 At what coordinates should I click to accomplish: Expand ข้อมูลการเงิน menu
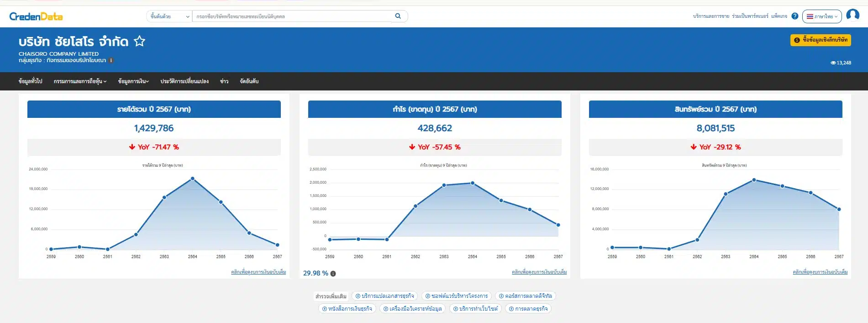133,81
